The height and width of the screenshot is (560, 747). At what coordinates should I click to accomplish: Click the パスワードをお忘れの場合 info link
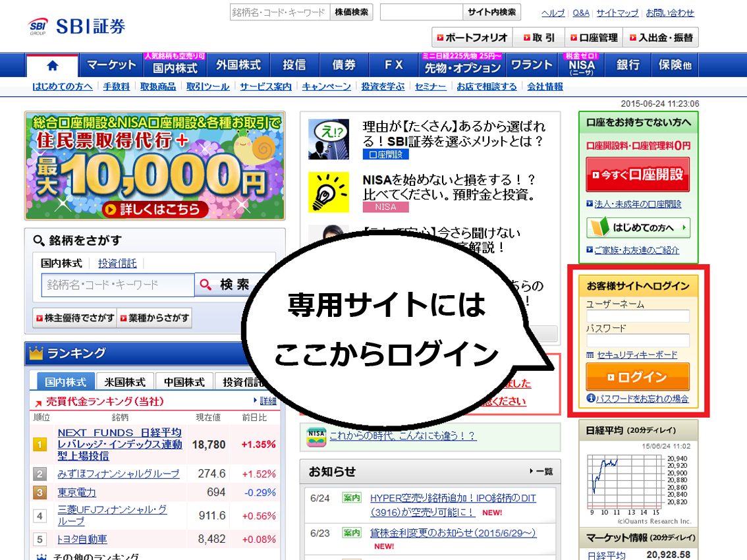pyautogui.click(x=638, y=399)
